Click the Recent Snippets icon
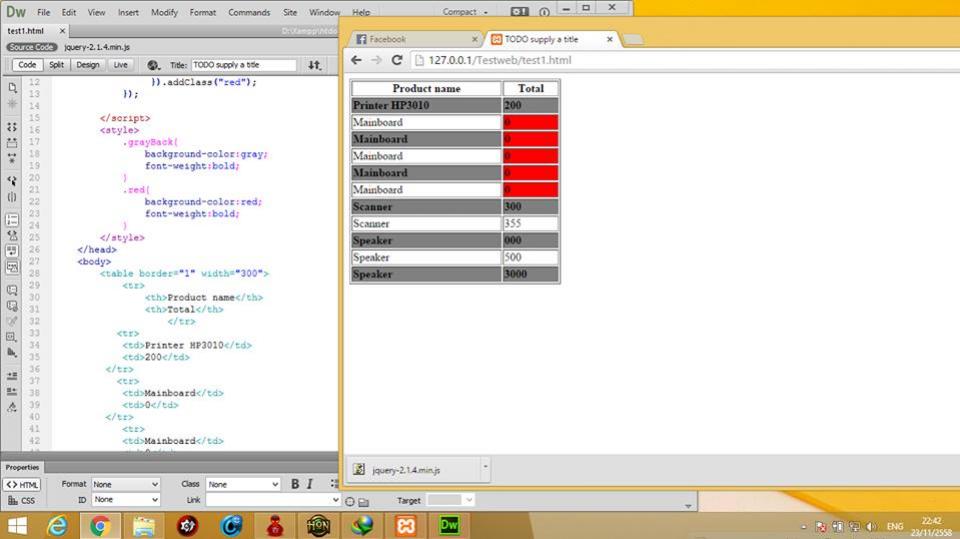This screenshot has width=960, height=539. click(12, 337)
